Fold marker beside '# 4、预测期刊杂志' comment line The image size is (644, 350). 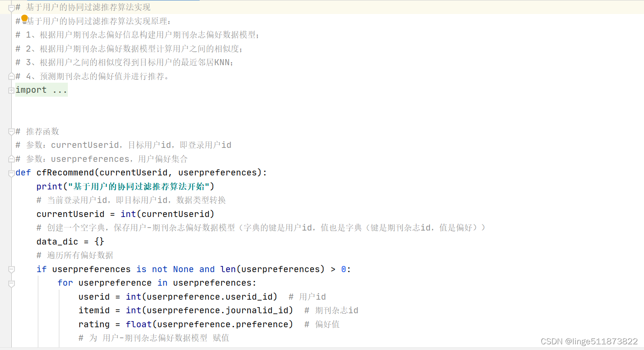(11, 76)
